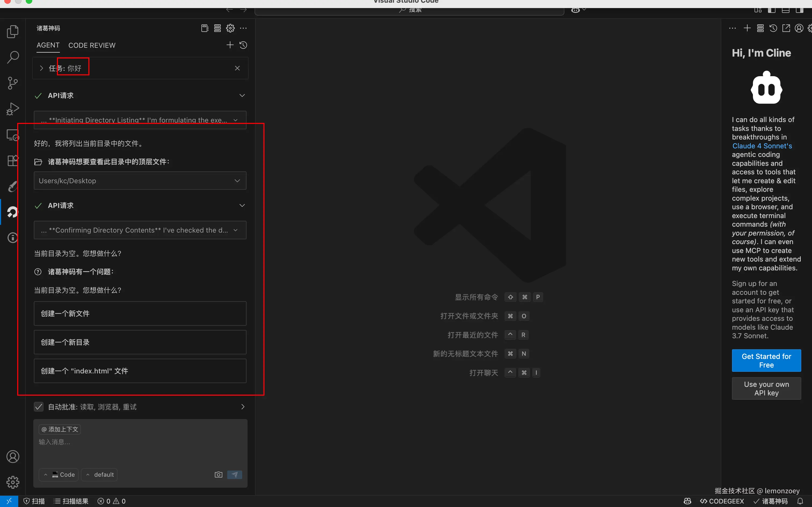
Task: Open the Extensions view icon
Action: [x=13, y=161]
